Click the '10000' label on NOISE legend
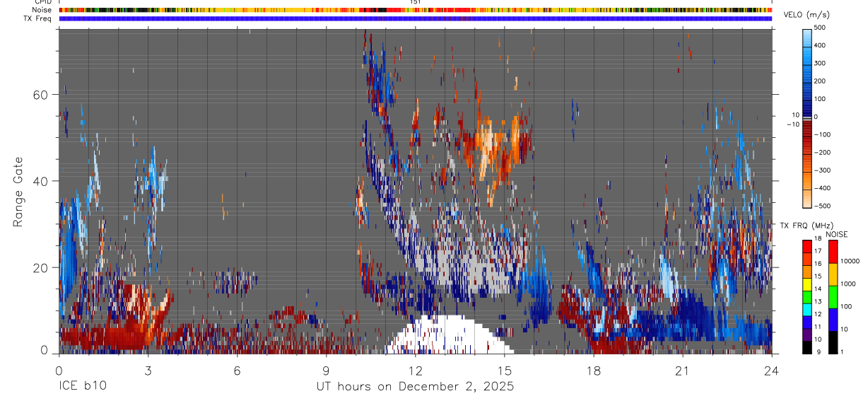868x401 pixels. pos(850,262)
